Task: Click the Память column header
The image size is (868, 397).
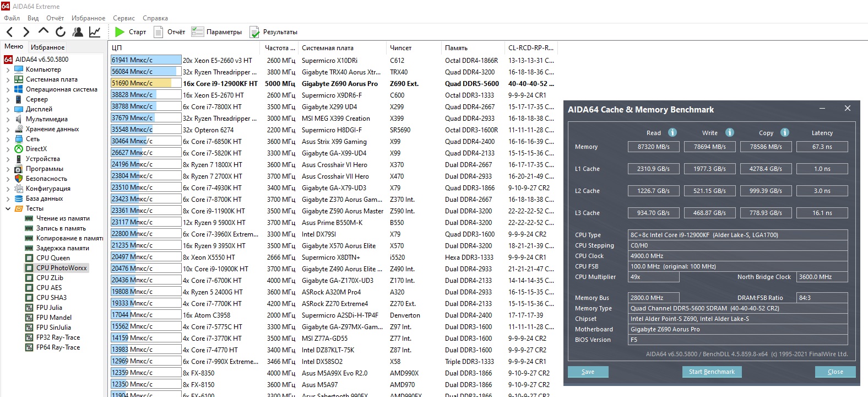Action: tap(473, 48)
